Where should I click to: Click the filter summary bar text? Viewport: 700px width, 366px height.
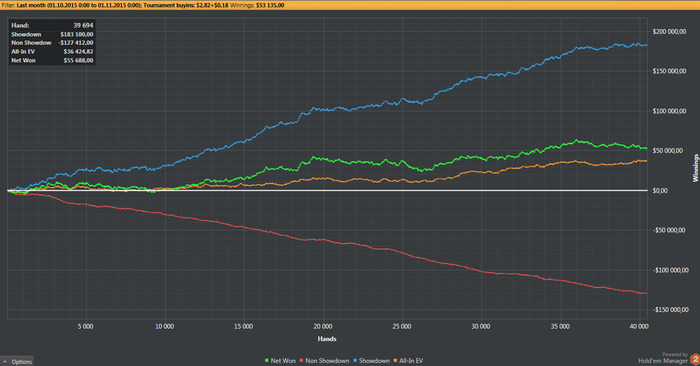tap(143, 5)
